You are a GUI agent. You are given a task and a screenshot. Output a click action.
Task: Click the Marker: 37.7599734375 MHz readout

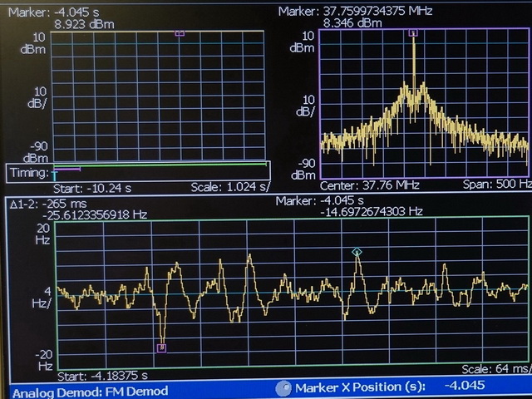click(355, 11)
